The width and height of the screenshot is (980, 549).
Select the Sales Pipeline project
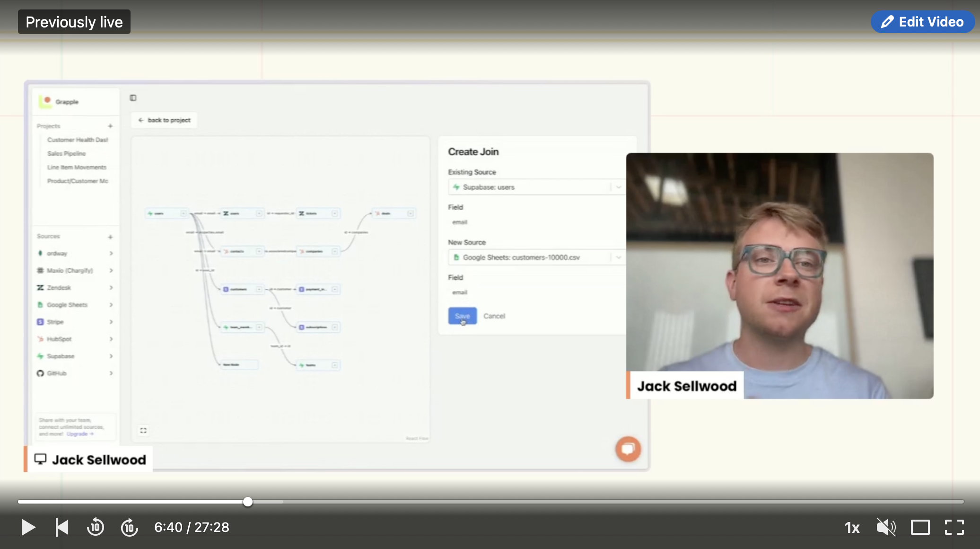point(66,153)
